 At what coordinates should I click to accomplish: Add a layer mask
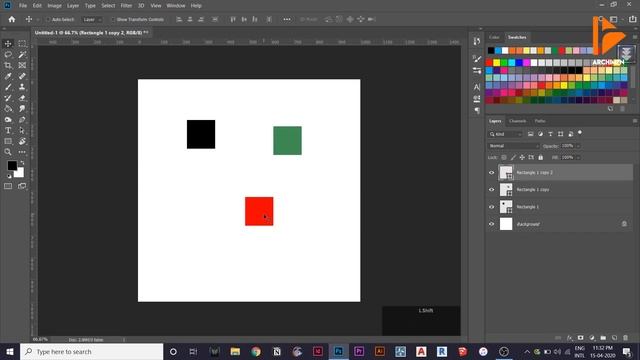tap(580, 338)
